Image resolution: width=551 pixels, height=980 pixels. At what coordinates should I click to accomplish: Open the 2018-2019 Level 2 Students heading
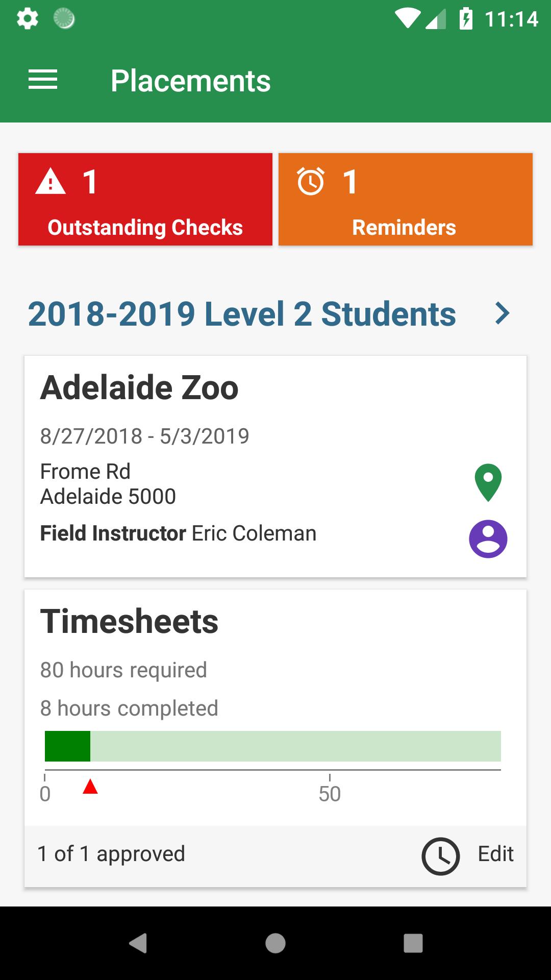[x=241, y=313]
